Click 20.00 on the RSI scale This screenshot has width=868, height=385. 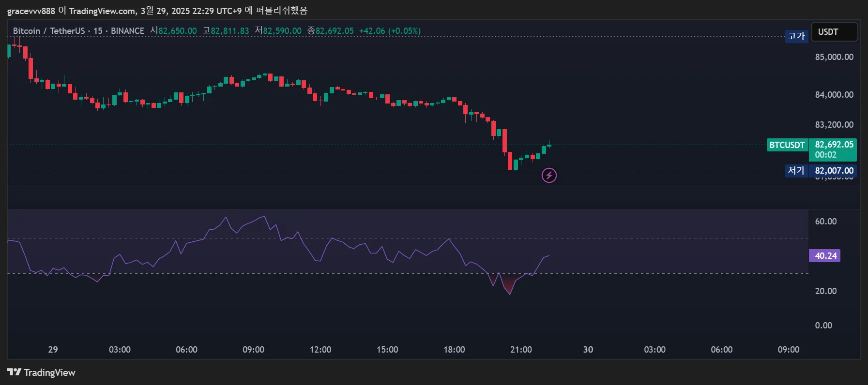pyautogui.click(x=825, y=291)
